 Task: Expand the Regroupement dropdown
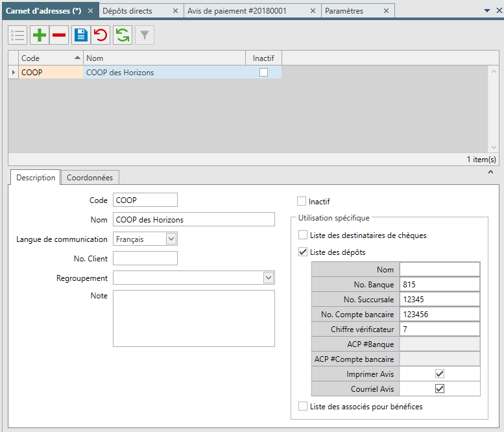coord(269,278)
